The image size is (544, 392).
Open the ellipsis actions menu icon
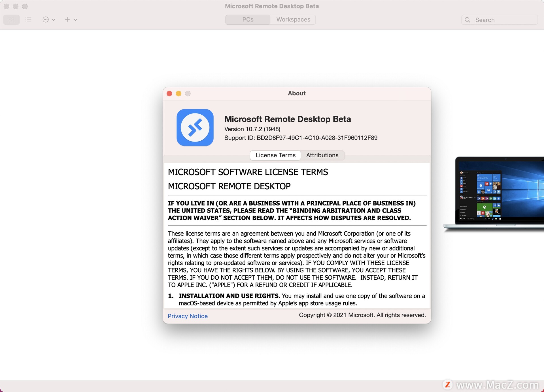pyautogui.click(x=46, y=20)
